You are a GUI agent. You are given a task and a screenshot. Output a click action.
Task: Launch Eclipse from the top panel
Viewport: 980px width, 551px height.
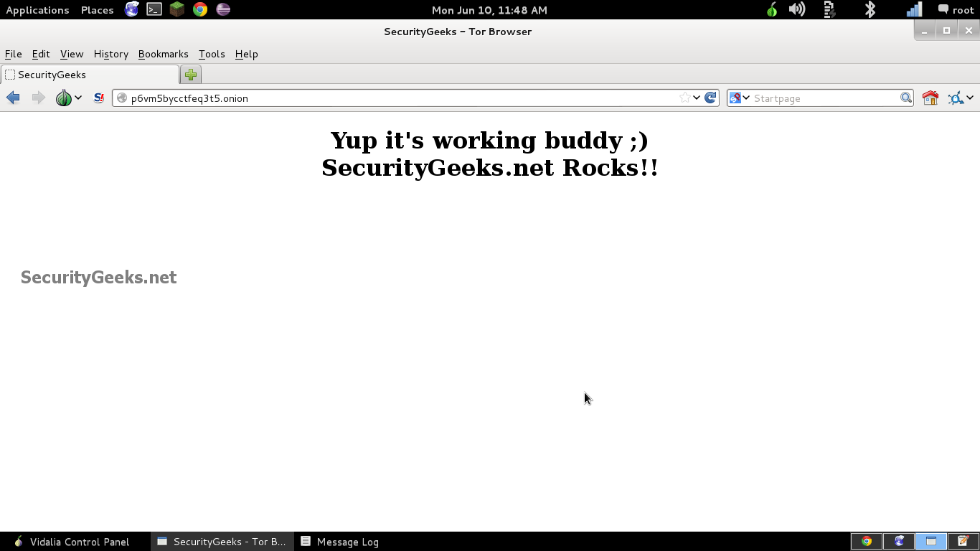point(223,9)
